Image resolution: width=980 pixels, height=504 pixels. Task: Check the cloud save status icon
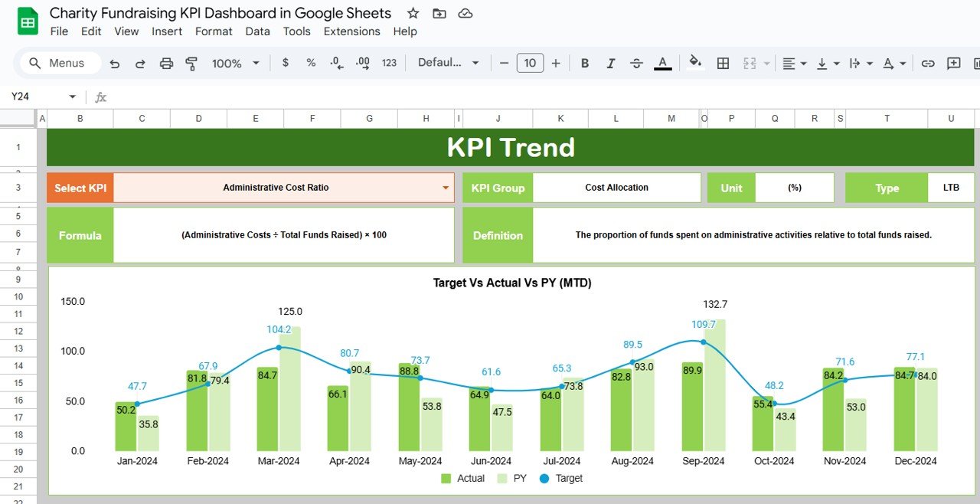(465, 13)
